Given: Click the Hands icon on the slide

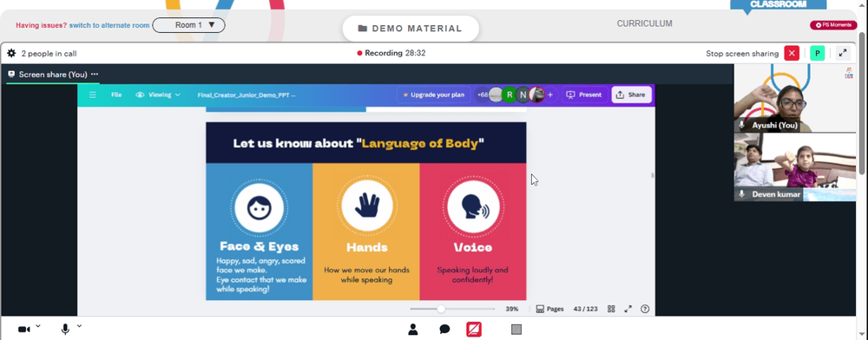Looking at the screenshot, I should click(x=367, y=206).
